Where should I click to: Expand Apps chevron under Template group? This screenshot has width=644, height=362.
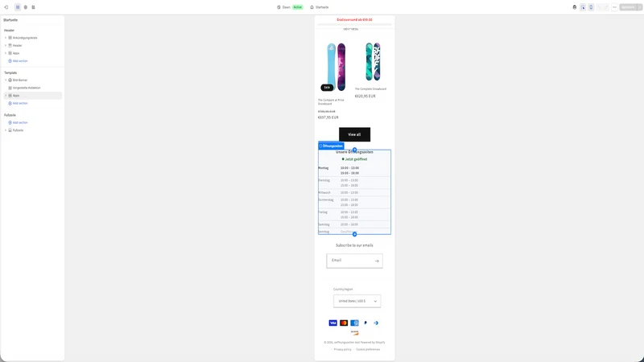[6, 96]
